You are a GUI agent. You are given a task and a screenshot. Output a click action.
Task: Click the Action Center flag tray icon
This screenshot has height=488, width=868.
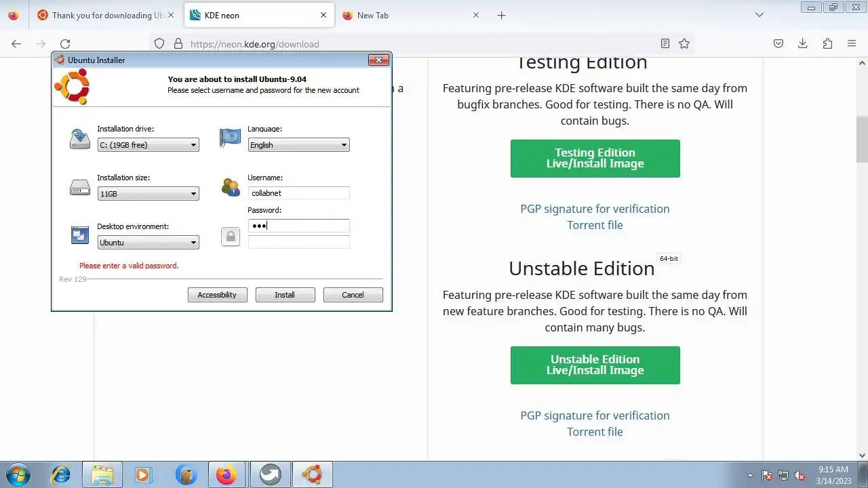pyautogui.click(x=767, y=475)
